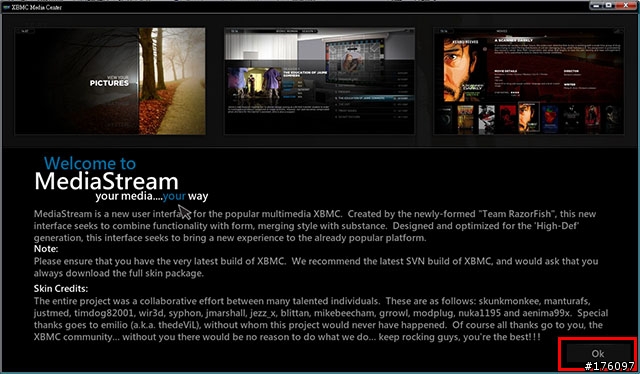Image resolution: width=640 pixels, height=374 pixels.
Task: Open the TV shows preview thumbnail
Action: (320, 81)
